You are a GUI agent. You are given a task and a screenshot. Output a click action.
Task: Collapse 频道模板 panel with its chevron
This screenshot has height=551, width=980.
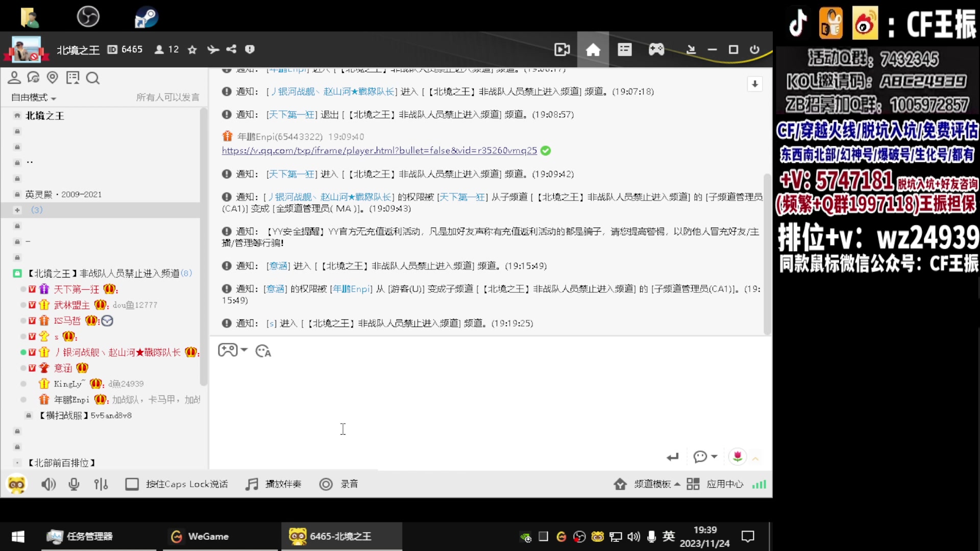pos(677,484)
